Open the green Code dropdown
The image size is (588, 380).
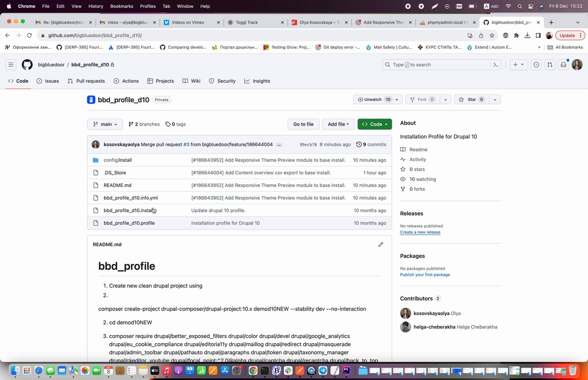click(375, 124)
